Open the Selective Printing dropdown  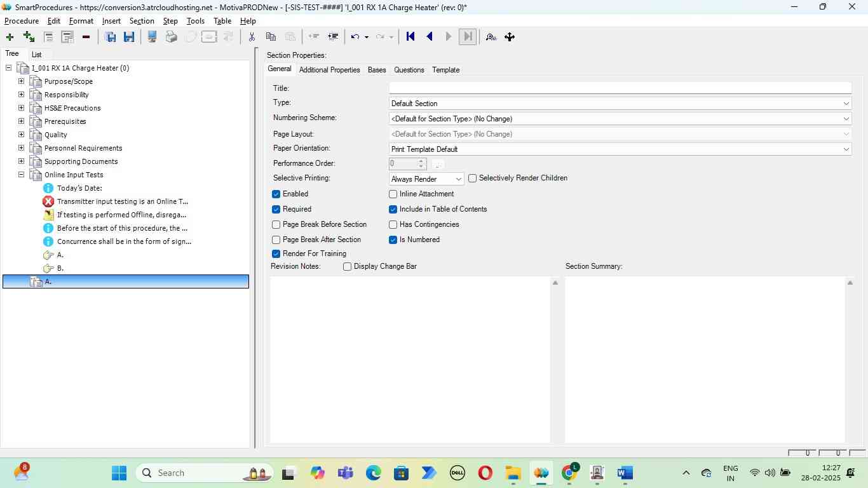click(x=426, y=179)
